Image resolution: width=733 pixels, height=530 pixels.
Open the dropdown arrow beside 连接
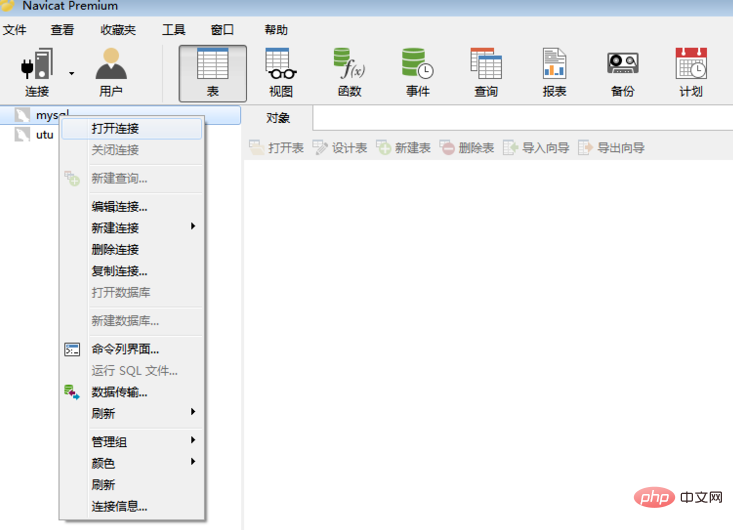[72, 73]
